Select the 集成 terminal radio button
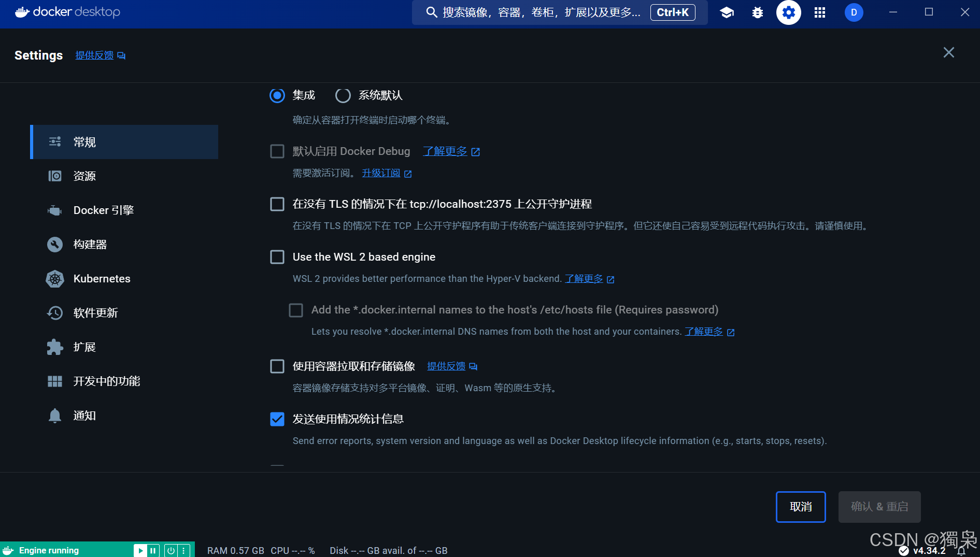This screenshot has width=980, height=557. point(277,95)
